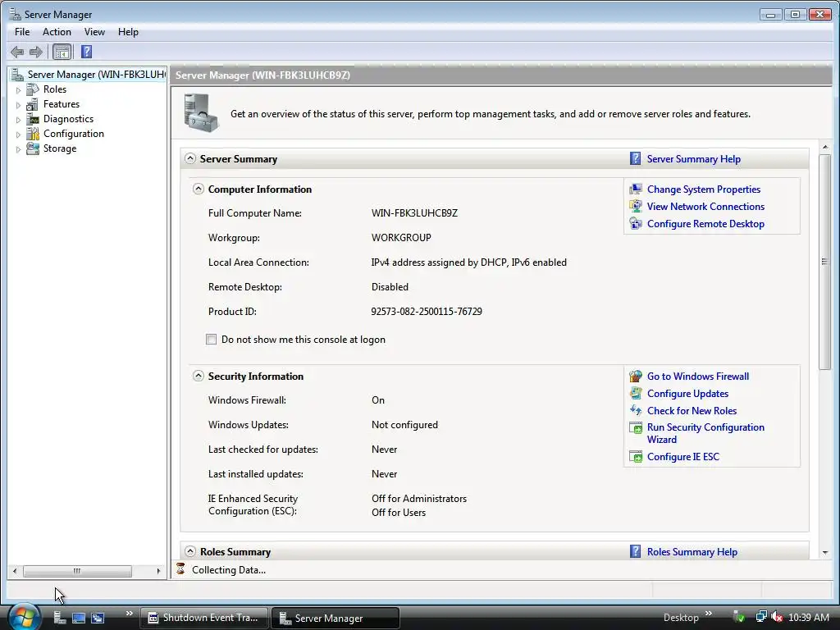The height and width of the screenshot is (630, 840).
Task: Click the blue Help toolbar icon
Action: point(86,52)
